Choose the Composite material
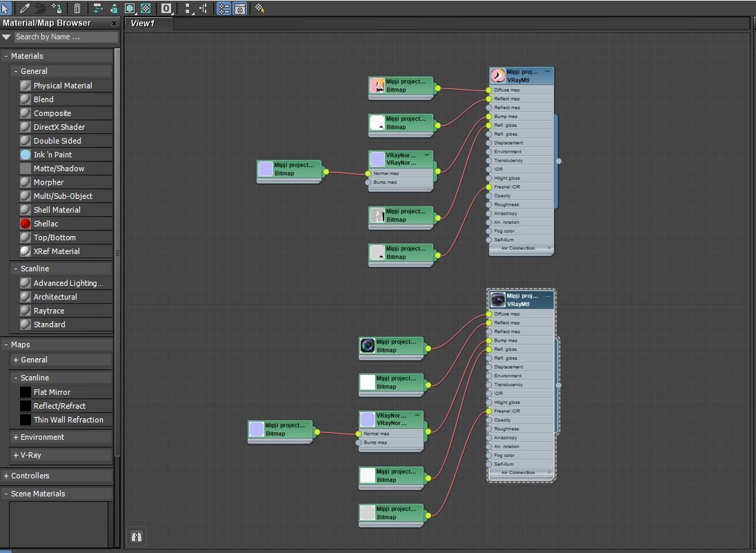Screen dimensions: 756x553 click(x=66, y=113)
